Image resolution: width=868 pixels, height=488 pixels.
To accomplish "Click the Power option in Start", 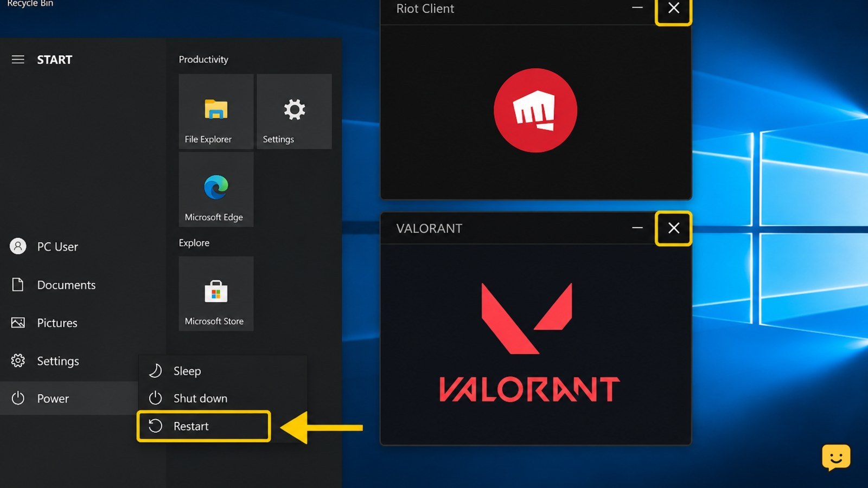I will (x=69, y=398).
